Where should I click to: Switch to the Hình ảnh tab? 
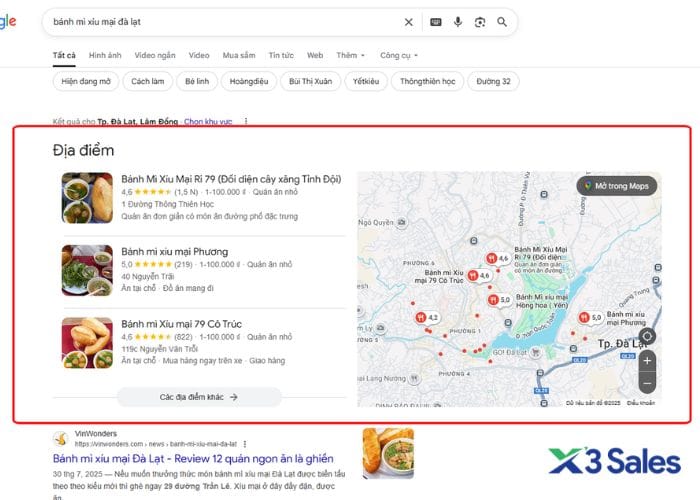[x=105, y=55]
